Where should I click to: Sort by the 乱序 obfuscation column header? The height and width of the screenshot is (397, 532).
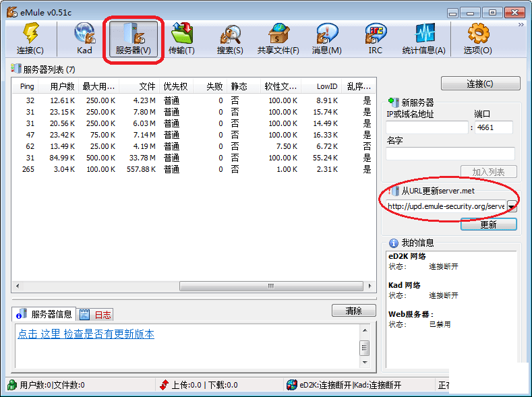(x=358, y=86)
